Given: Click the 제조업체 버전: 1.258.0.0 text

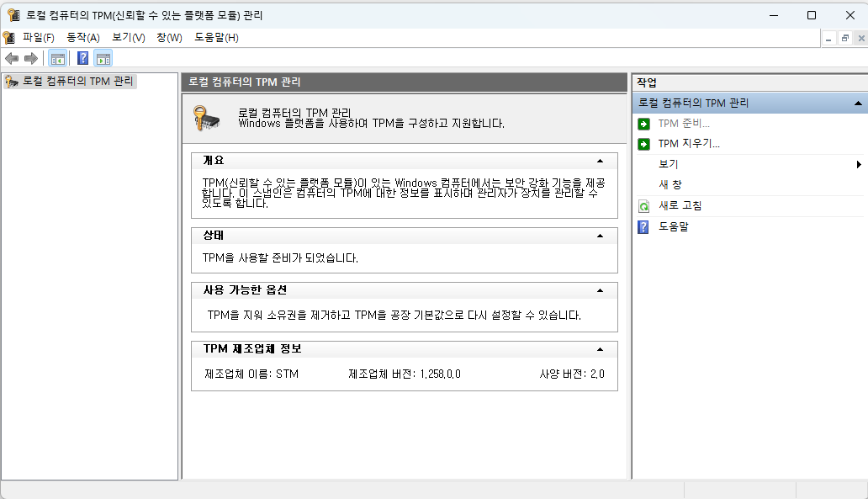Looking at the screenshot, I should pyautogui.click(x=404, y=374).
